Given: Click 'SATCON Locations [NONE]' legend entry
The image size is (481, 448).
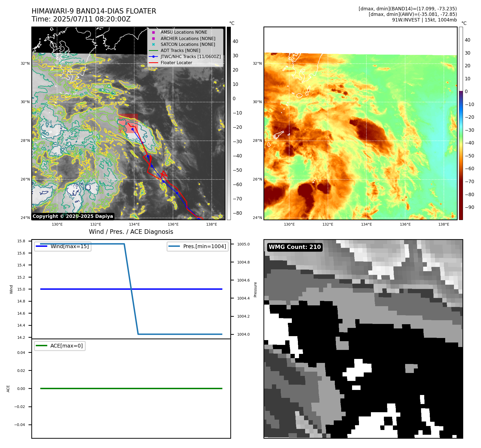Looking at the screenshot, I should 188,45.
